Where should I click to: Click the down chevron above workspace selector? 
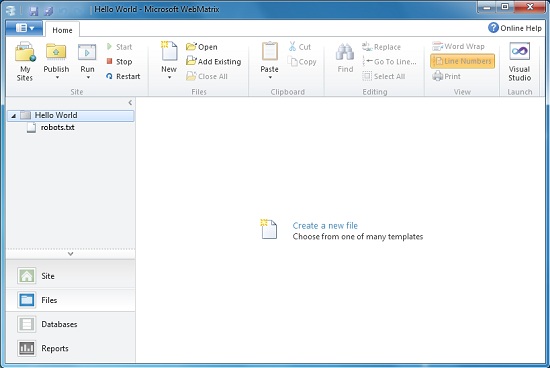71,254
